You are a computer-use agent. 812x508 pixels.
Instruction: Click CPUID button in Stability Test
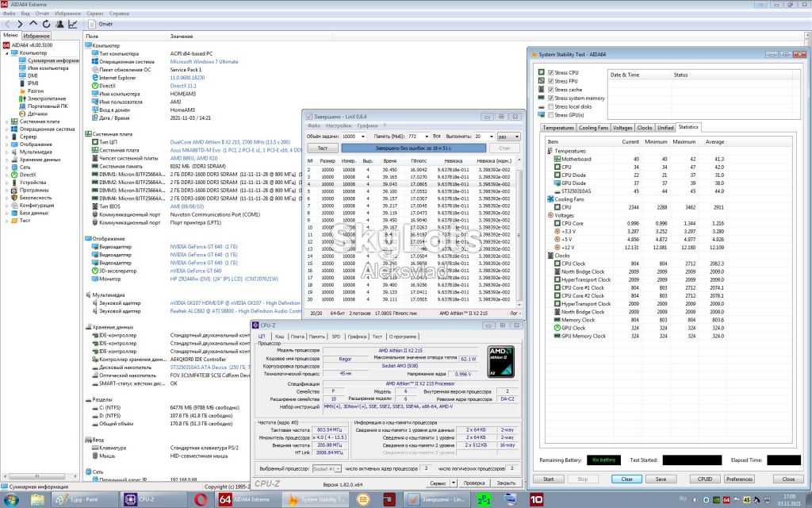[704, 479]
